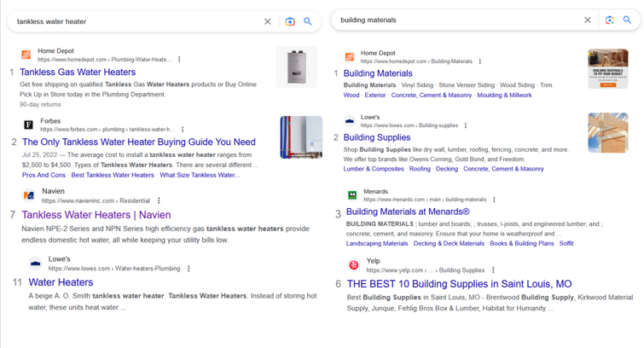Click 'Moulding & Millwork' sitelink
This screenshot has height=348, width=644.
click(504, 95)
